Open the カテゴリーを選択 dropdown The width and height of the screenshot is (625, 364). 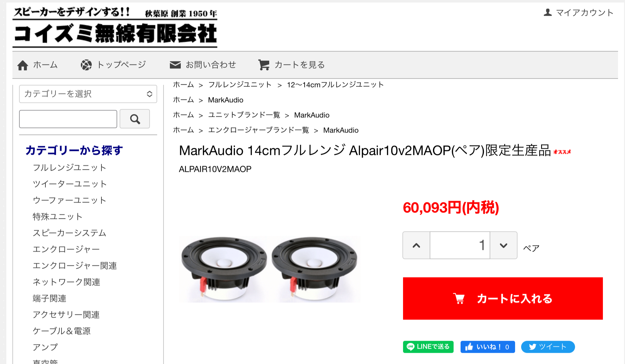pyautogui.click(x=88, y=94)
